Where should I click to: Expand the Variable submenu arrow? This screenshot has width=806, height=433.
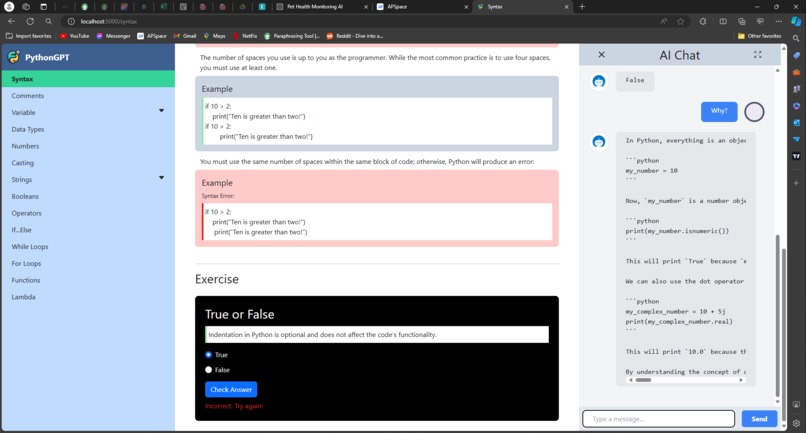coord(161,111)
